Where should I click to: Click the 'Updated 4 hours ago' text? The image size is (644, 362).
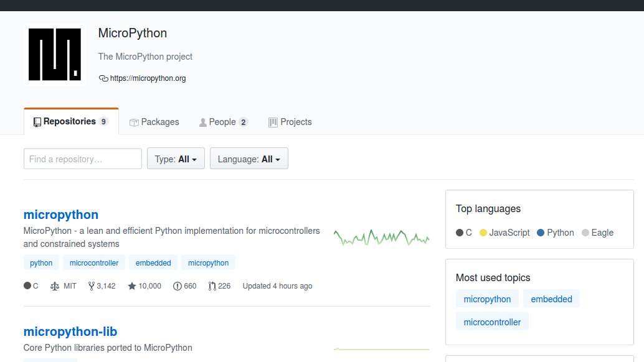pos(277,286)
